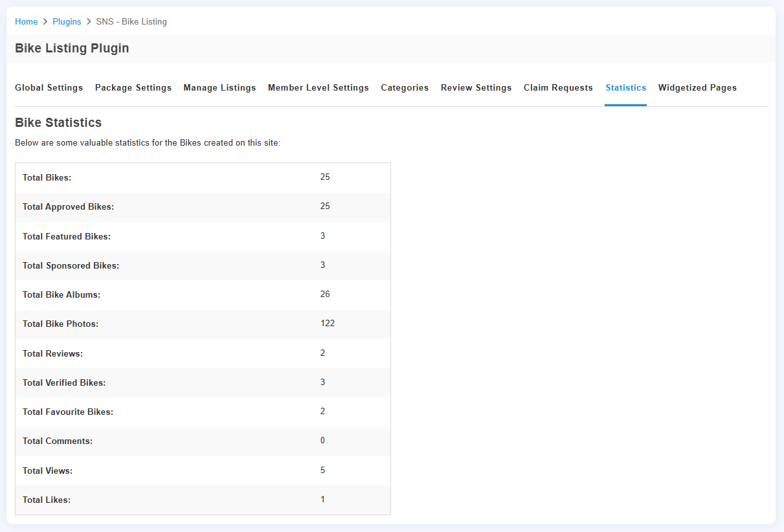Select the active Statistics tab
This screenshot has height=532, width=784.
625,87
